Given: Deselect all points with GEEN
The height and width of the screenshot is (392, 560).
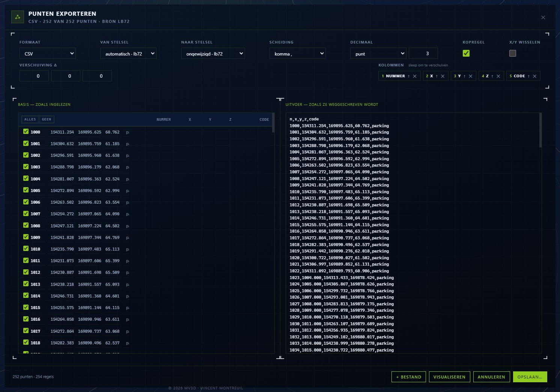Looking at the screenshot, I should point(47,119).
